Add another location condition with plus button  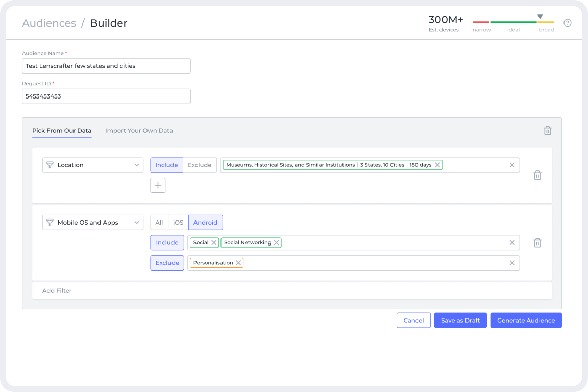pyautogui.click(x=158, y=185)
